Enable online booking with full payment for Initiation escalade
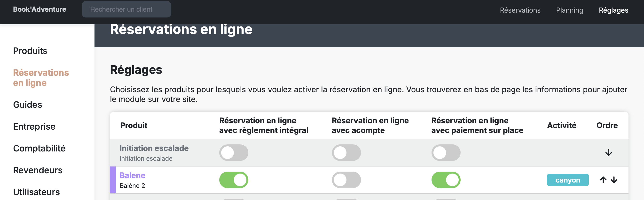This screenshot has width=644, height=200. click(x=234, y=152)
